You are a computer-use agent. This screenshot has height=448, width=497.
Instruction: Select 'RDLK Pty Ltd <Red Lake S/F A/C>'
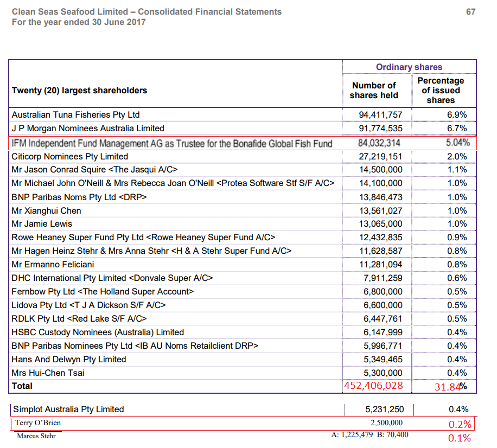click(x=79, y=319)
